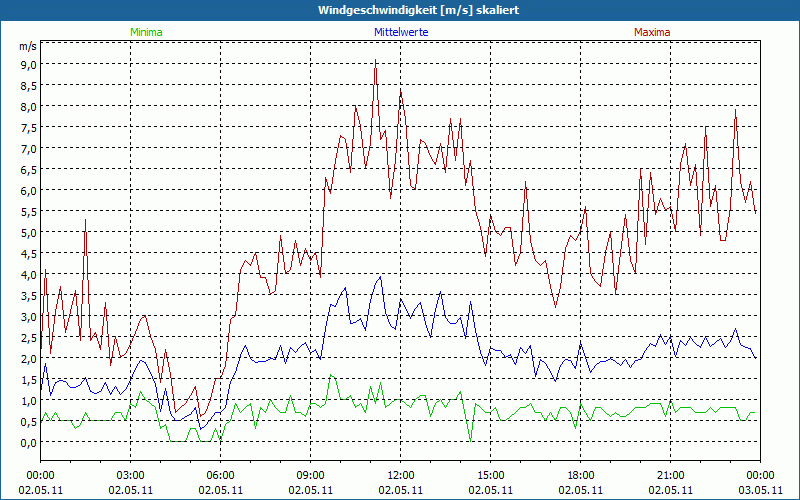Viewport: 800px width, 500px height.
Task: Click the 1,0 y-axis value
Action: click(x=29, y=401)
